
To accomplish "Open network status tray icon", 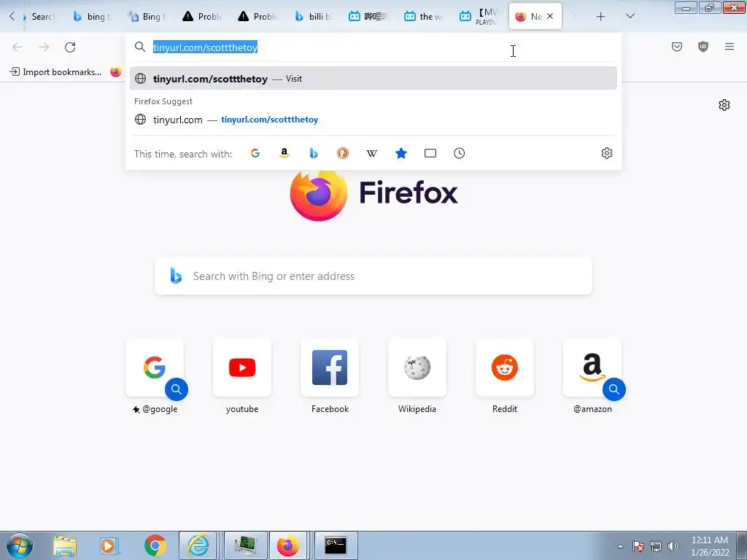I will pyautogui.click(x=656, y=546).
